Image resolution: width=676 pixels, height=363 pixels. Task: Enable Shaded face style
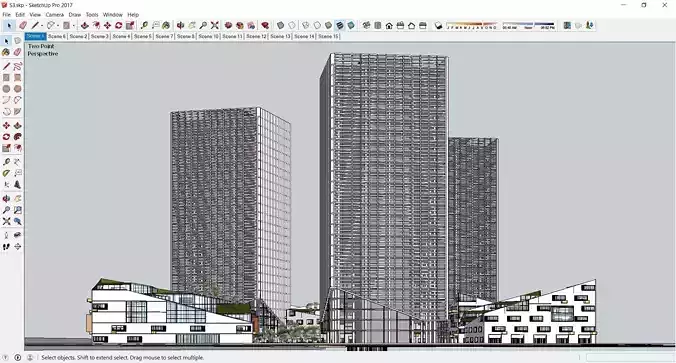[x=328, y=25]
